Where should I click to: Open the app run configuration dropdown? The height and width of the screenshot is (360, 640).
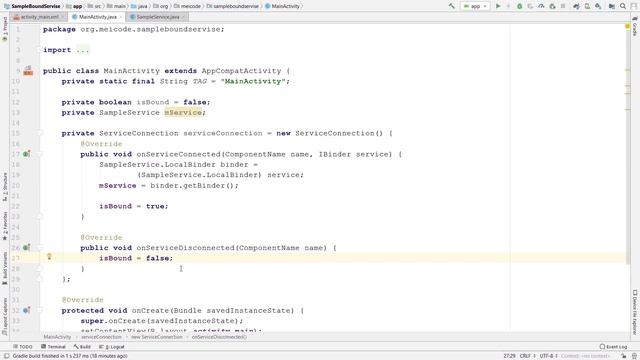(x=476, y=6)
